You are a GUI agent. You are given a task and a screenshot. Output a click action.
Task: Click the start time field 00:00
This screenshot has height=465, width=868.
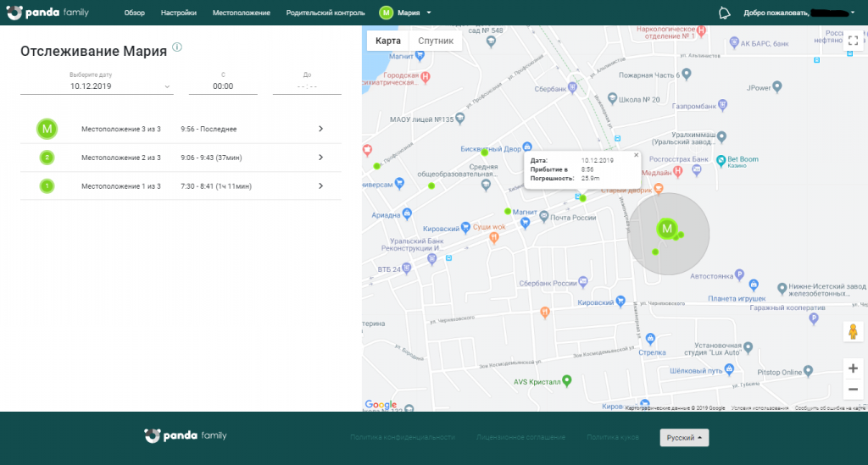click(x=223, y=86)
